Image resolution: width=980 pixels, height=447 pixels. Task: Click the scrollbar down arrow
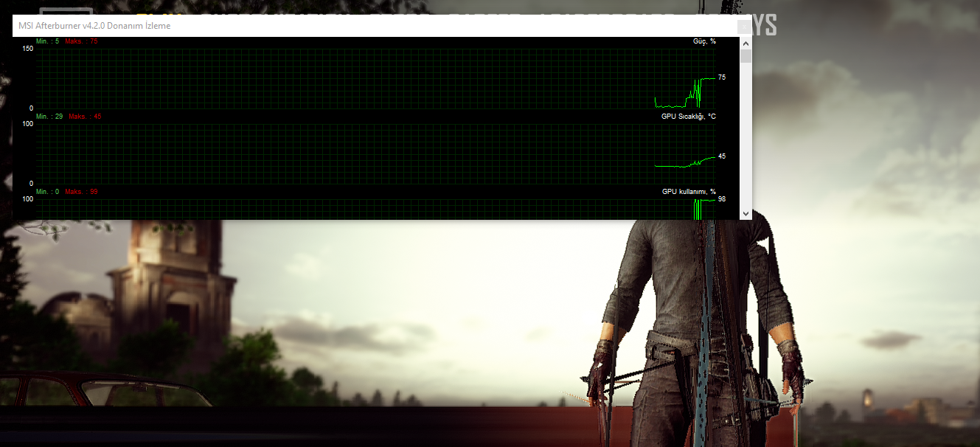point(746,213)
